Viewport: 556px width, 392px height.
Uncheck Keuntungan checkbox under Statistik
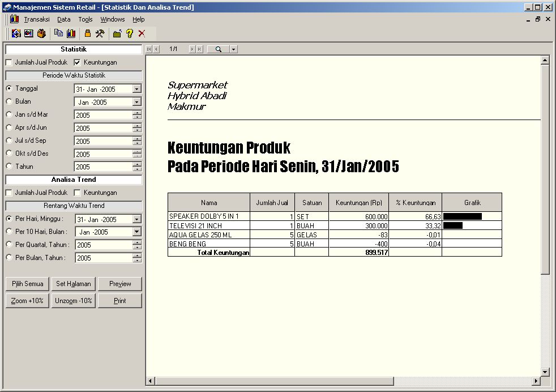pos(78,62)
